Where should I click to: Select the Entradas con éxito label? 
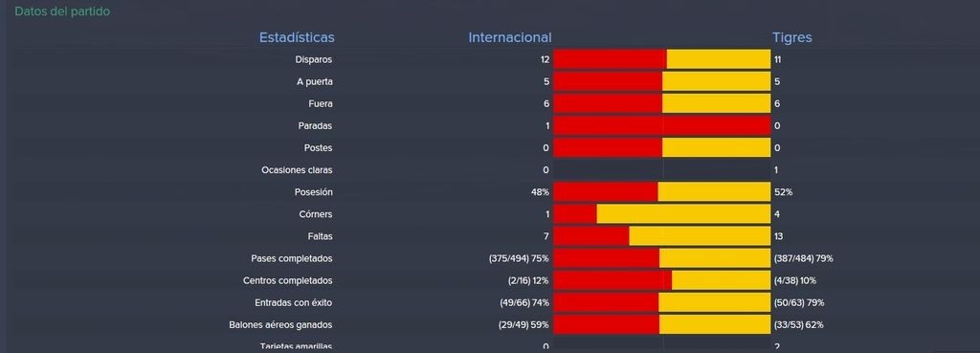294,303
